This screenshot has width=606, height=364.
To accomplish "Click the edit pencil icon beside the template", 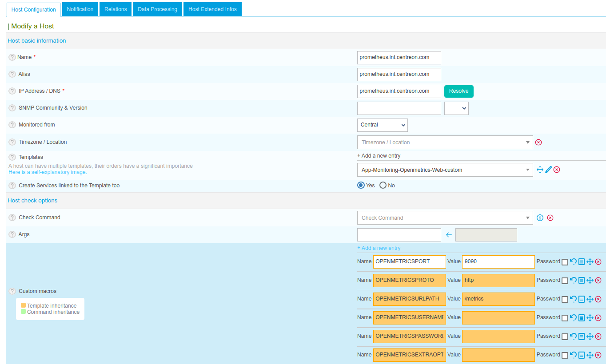I will tap(548, 170).
